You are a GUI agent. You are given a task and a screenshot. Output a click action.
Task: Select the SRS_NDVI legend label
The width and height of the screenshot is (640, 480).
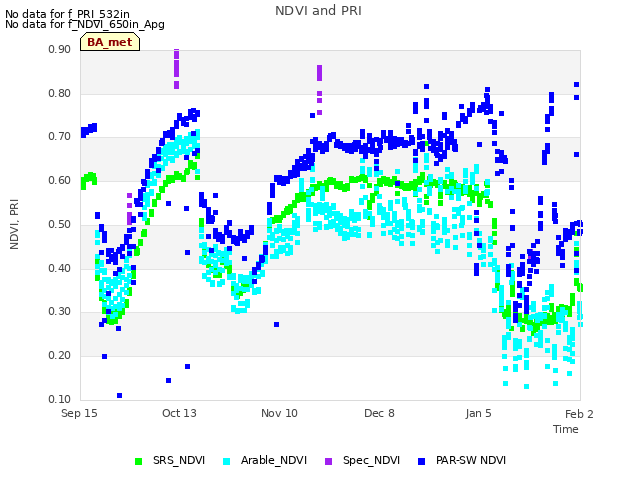click(179, 460)
